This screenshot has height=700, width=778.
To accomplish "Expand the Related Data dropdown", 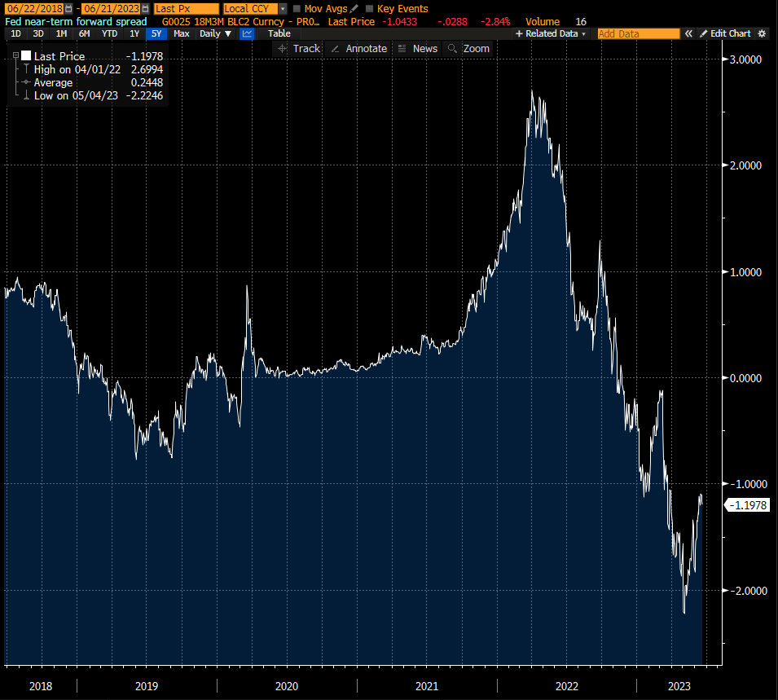I will coord(550,33).
